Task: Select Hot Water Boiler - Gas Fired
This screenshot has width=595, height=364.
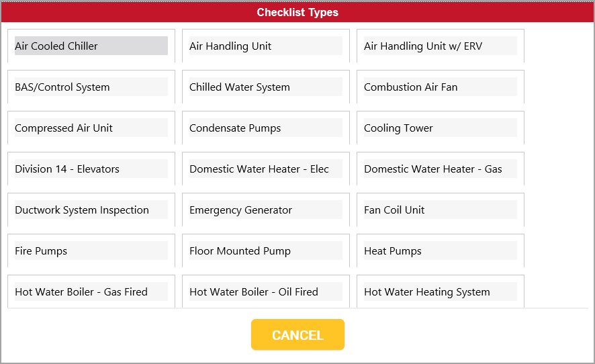Action: pyautogui.click(x=91, y=292)
